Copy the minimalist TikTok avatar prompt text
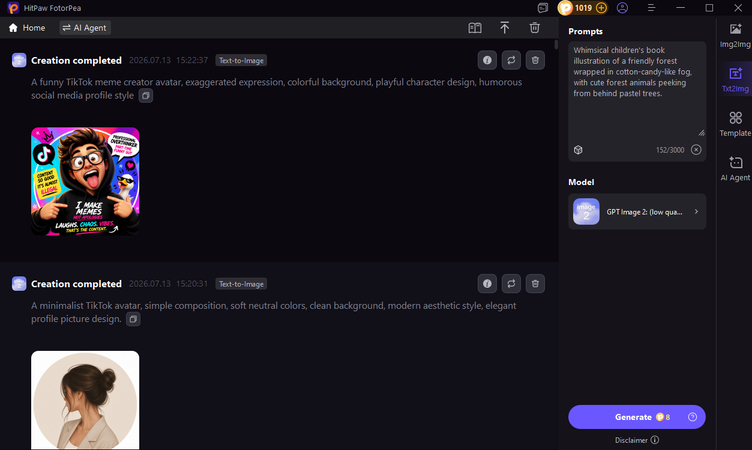 (x=133, y=319)
